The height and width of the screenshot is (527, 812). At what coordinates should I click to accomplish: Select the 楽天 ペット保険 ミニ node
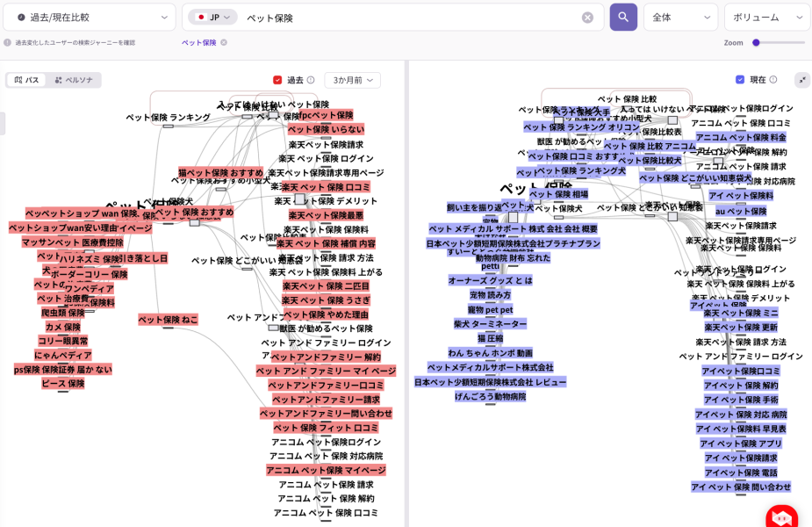point(741,313)
